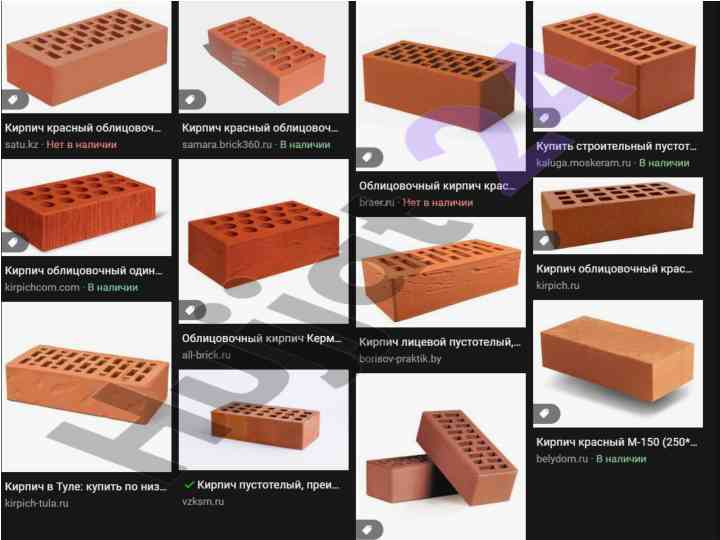Viewport: 720px width, 540px height.
Task: Open 'Облицовочный кирпич крас...' braer.ru link
Action: point(437,186)
